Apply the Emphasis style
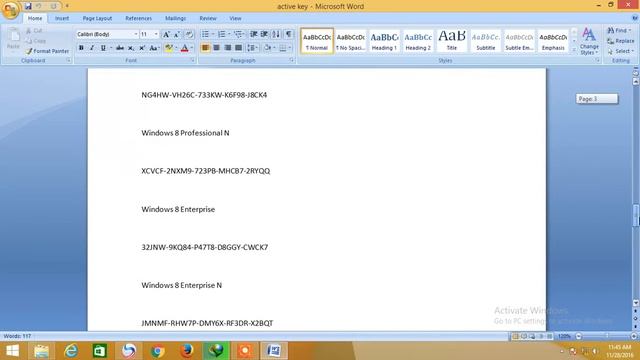640x360 pixels. pos(553,40)
